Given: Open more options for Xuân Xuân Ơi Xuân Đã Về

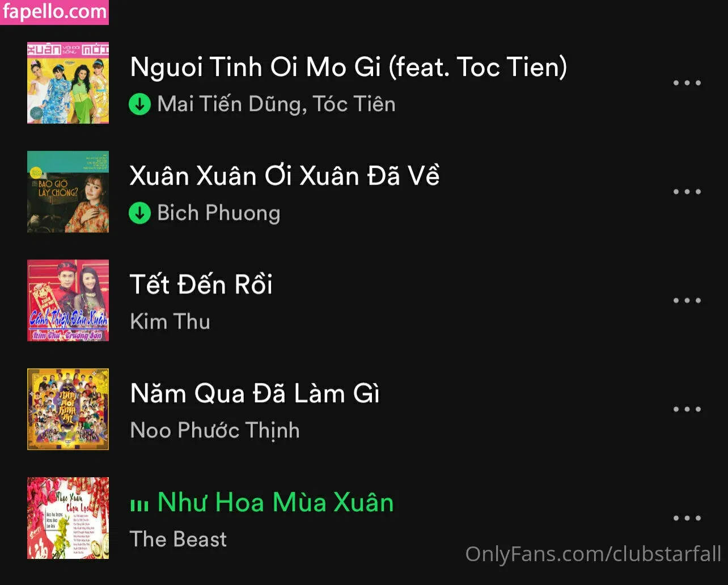Looking at the screenshot, I should (687, 192).
